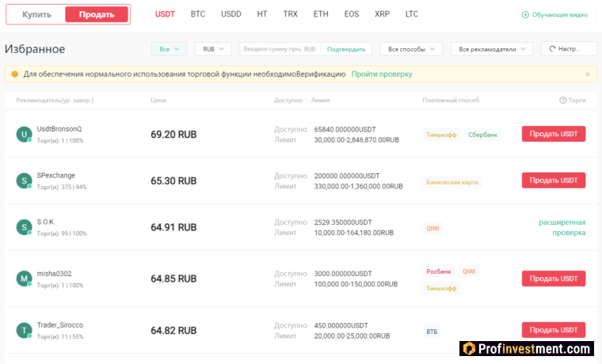602x364 pixels.
Task: Click the Цена column header
Action: click(158, 100)
